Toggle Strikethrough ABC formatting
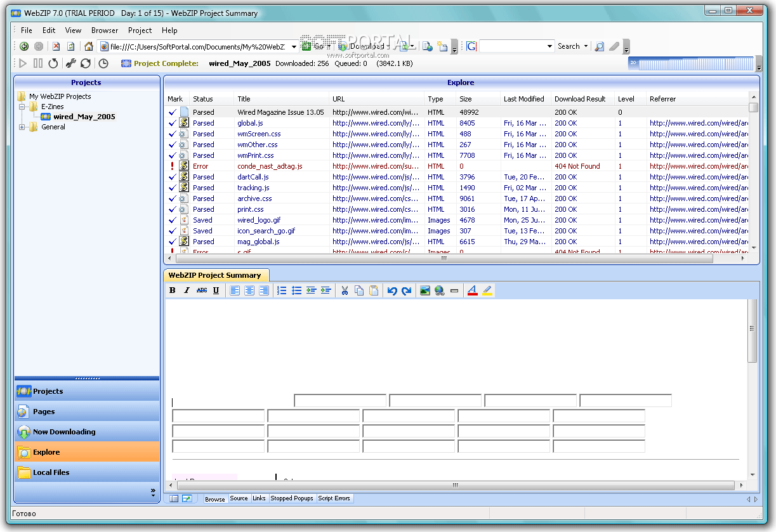This screenshot has height=532, width=776. point(202,290)
